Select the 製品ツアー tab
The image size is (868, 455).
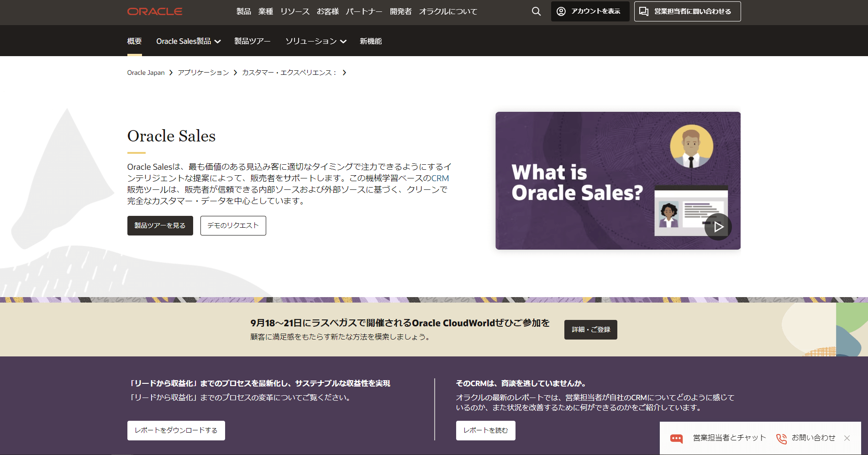click(x=253, y=41)
